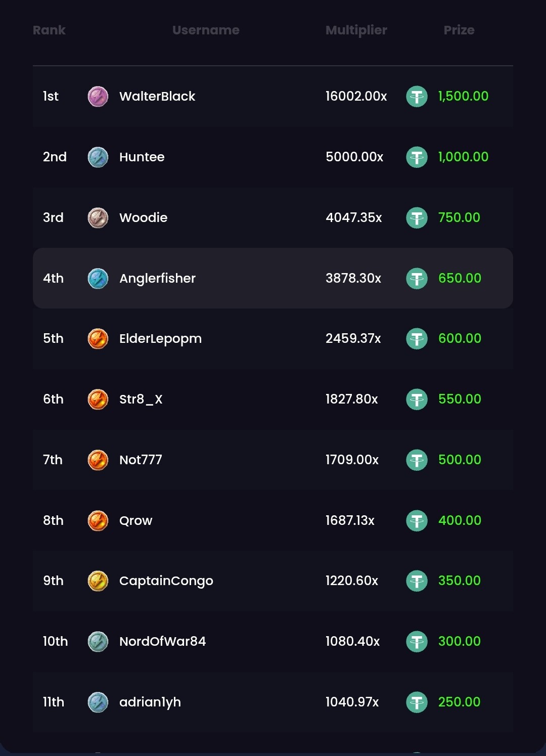The width and height of the screenshot is (546, 756).
Task: Click the Username column header
Action: 206,30
